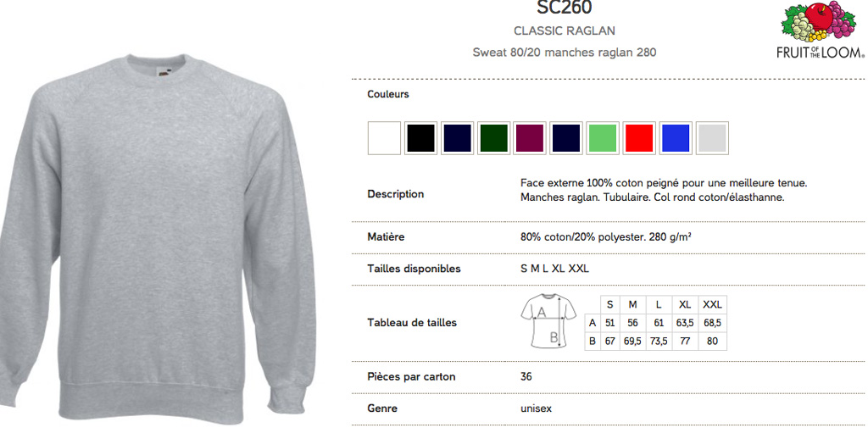This screenshot has width=868, height=439.
Task: Click the T-shirt size diagram icon
Action: 548,321
